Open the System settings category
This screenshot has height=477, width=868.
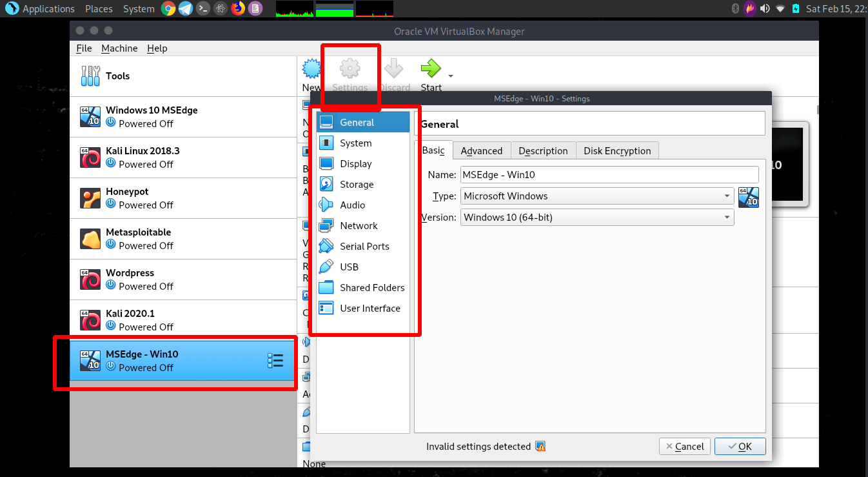pos(363,143)
